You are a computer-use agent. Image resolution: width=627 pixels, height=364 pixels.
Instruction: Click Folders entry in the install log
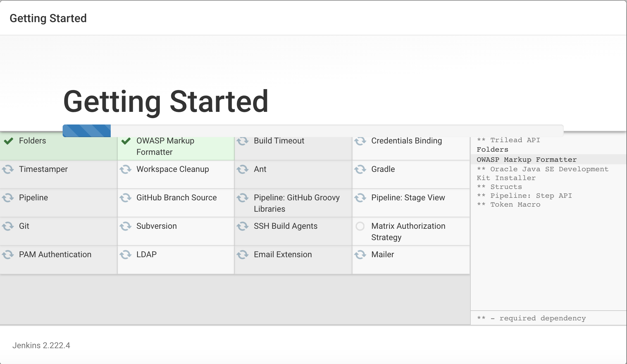coord(492,149)
